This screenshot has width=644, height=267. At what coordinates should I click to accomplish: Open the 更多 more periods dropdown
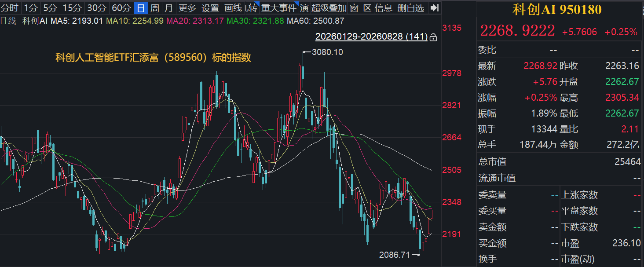pos(188,7)
